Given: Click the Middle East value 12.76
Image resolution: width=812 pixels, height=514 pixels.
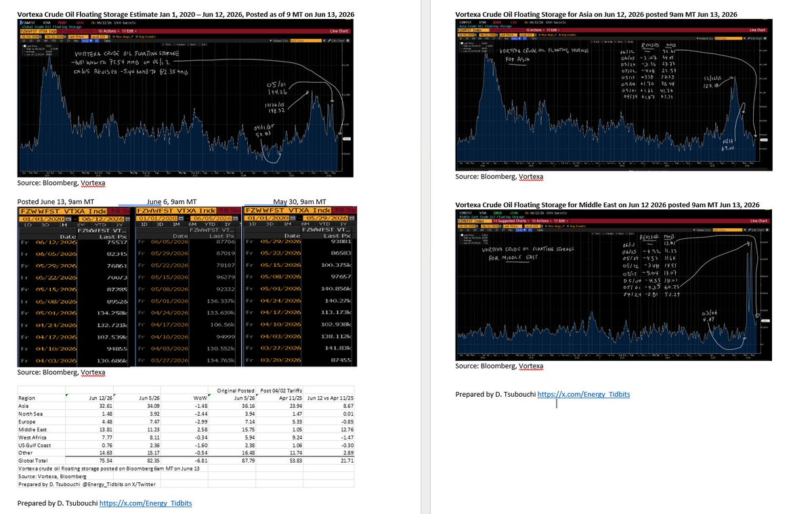Looking at the screenshot, I should pos(347,429).
